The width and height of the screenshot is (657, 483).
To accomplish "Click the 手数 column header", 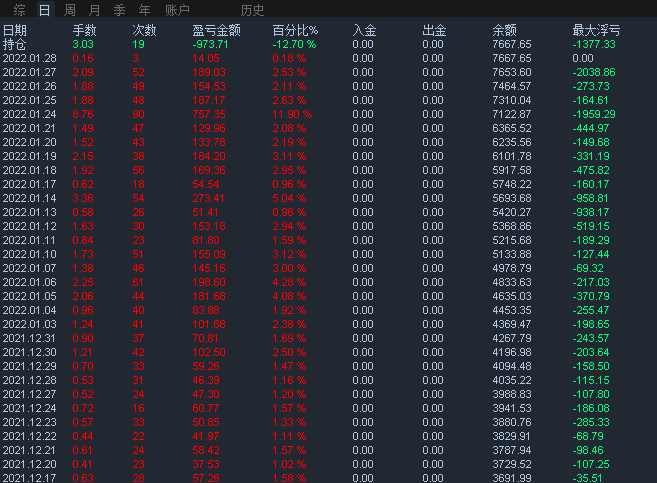I will pos(85,30).
